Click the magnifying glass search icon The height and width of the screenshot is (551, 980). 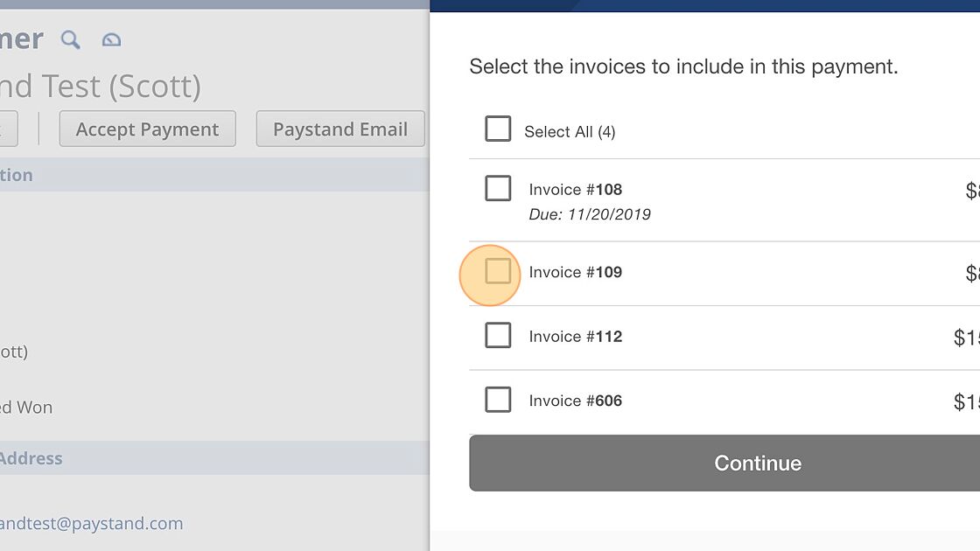click(71, 40)
